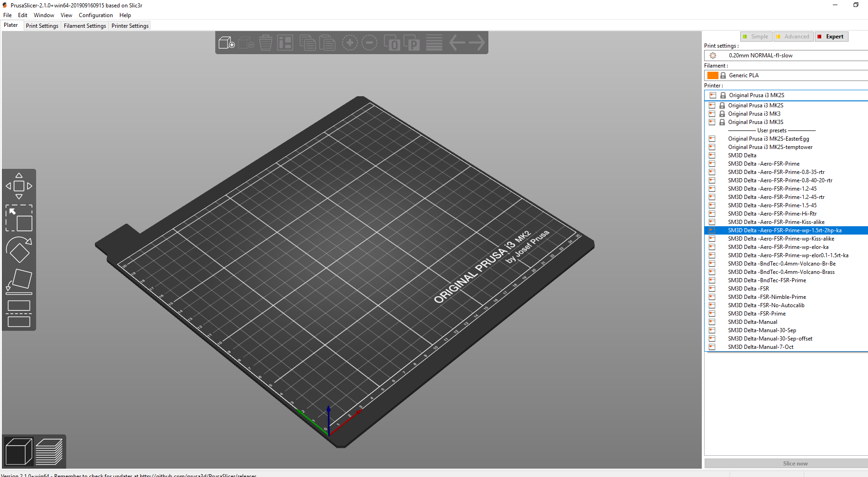Select the Rotate tool in left toolbar

(19, 250)
